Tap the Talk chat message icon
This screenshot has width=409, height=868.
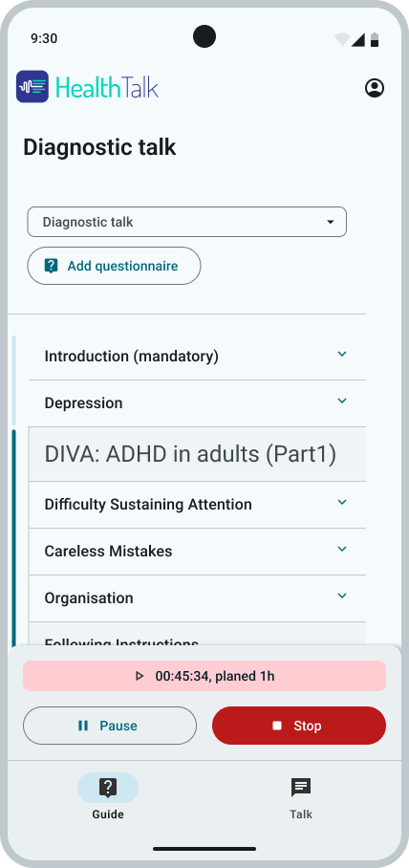301,787
